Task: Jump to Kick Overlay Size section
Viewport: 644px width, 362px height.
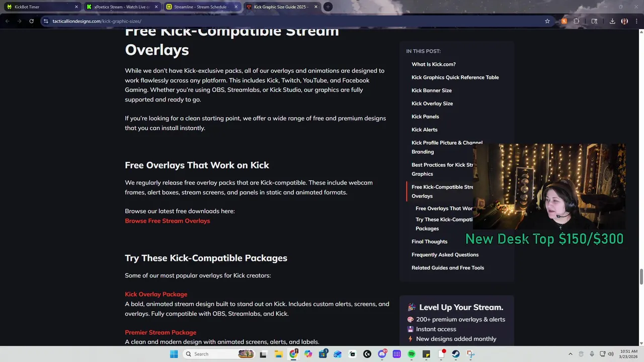Action: (x=432, y=104)
